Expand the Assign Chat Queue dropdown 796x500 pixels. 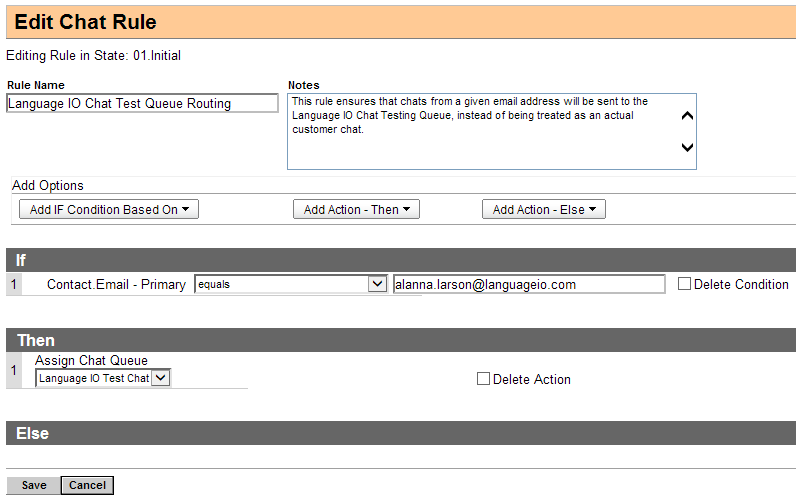pyautogui.click(x=103, y=378)
